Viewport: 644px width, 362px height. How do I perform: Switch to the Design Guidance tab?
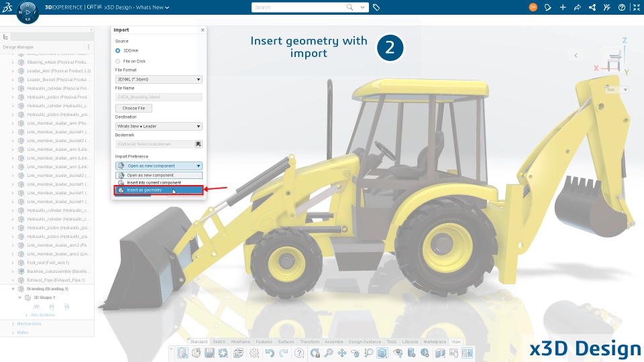coord(365,341)
